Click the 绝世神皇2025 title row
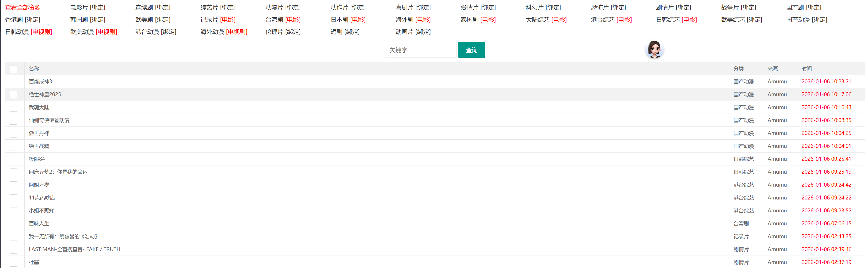This screenshot has height=268, width=868. pos(45,94)
